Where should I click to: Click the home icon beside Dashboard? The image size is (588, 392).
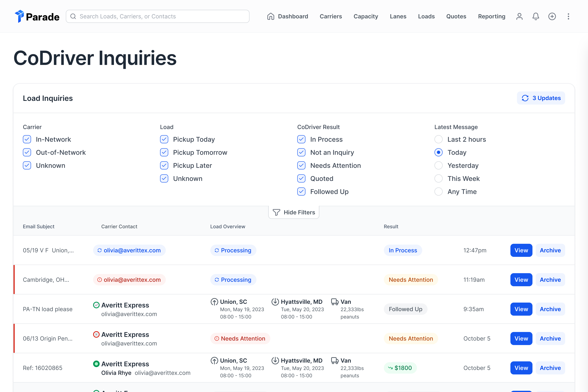(271, 17)
